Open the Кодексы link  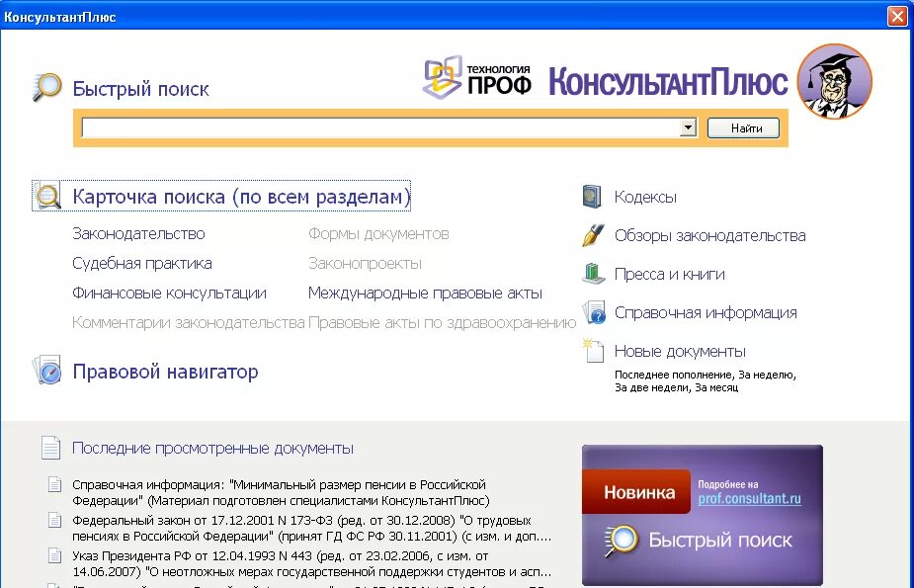tap(645, 197)
